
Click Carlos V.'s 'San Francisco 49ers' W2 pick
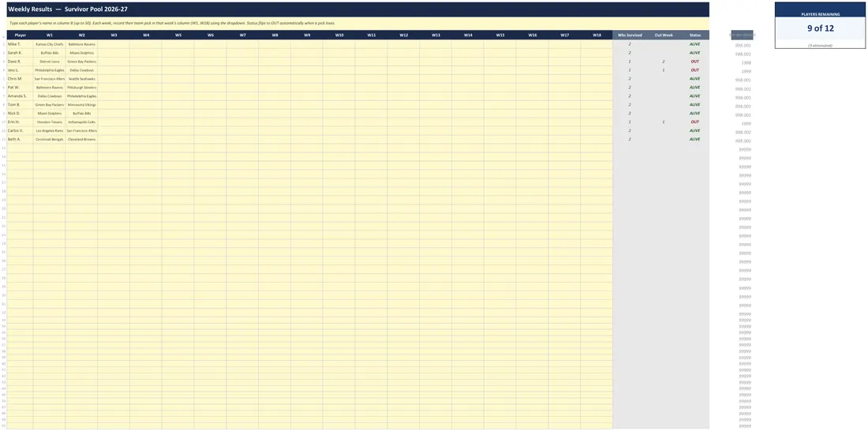pyautogui.click(x=81, y=131)
